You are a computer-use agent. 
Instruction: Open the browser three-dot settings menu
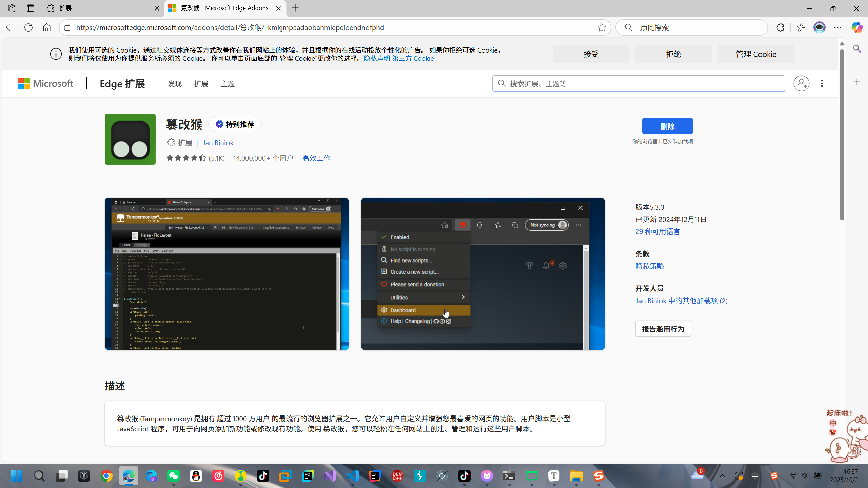point(838,27)
